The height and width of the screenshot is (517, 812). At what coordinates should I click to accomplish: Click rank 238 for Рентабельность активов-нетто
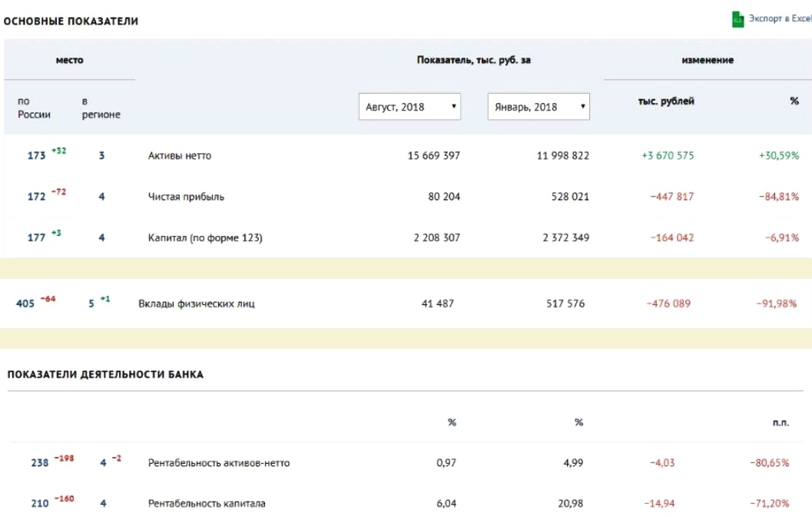tap(39, 462)
